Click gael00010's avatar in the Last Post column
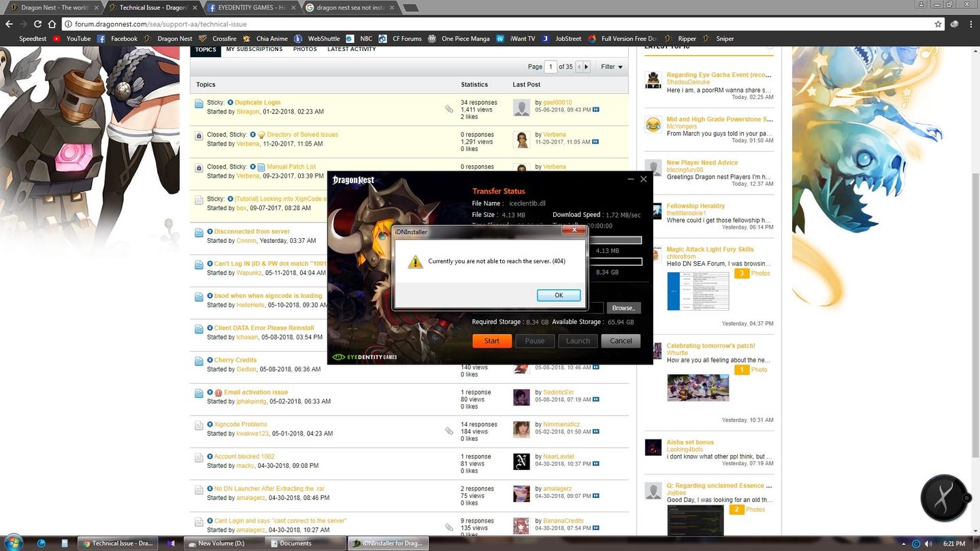 click(x=521, y=107)
